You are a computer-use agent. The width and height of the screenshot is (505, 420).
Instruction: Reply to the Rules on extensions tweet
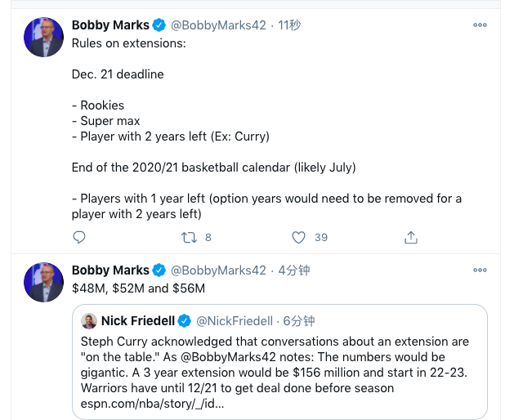pos(79,238)
